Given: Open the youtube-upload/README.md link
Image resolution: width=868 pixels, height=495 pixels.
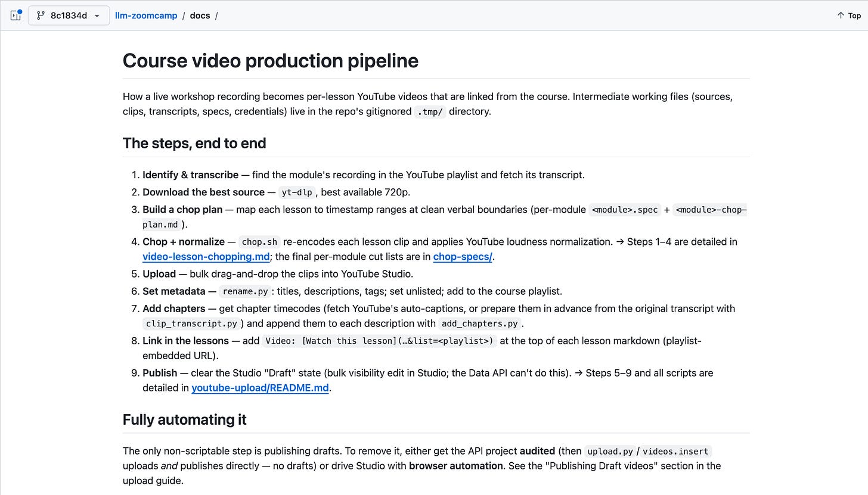Looking at the screenshot, I should point(260,388).
